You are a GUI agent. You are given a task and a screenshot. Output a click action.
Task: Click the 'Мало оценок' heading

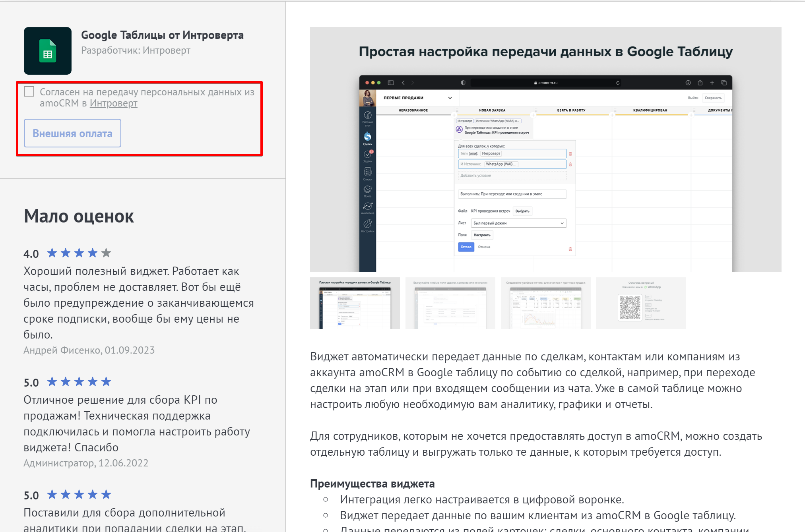pyautogui.click(x=79, y=216)
